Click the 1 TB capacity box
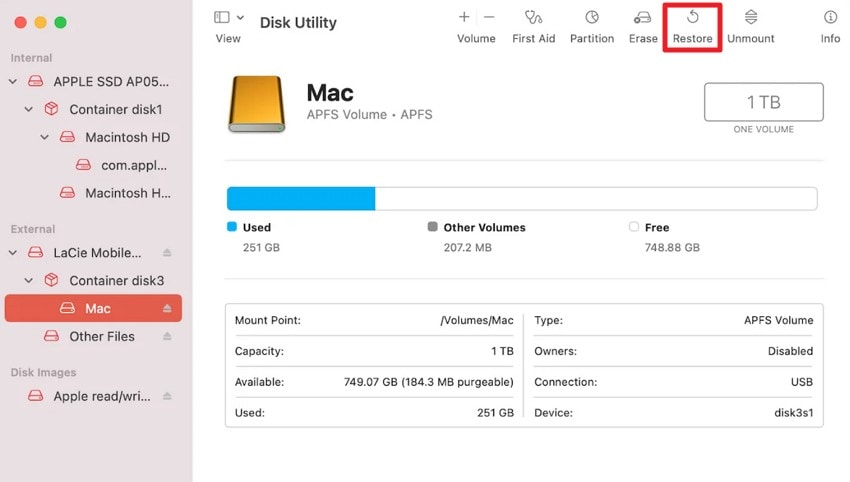Image resolution: width=850 pixels, height=482 pixels. click(x=763, y=102)
